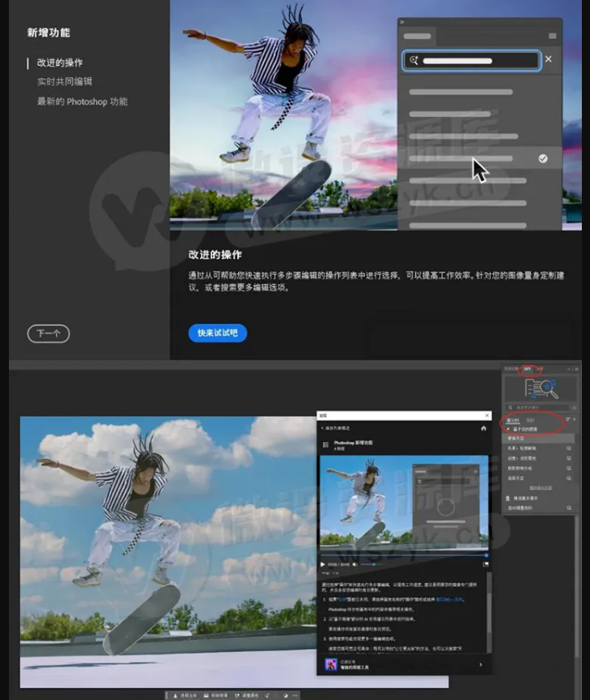Select 改进的操作 in the 新增功能 sidebar

point(60,63)
